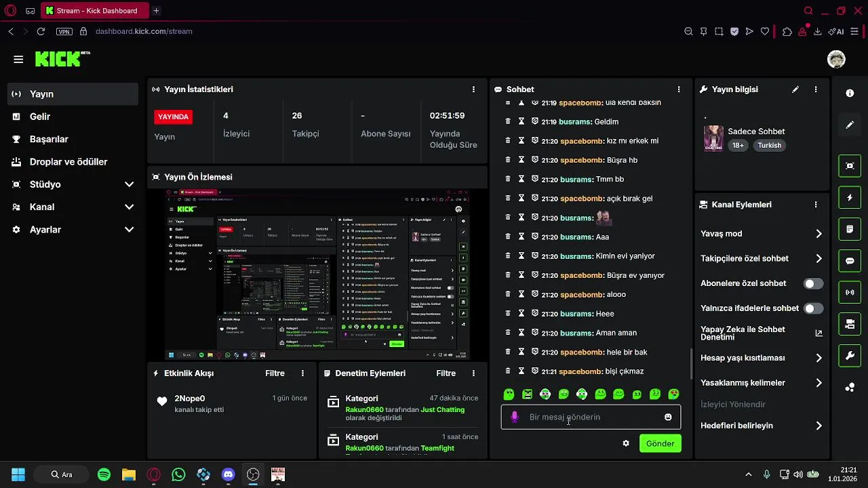Open the emoji picker smiley in message box

click(x=668, y=417)
